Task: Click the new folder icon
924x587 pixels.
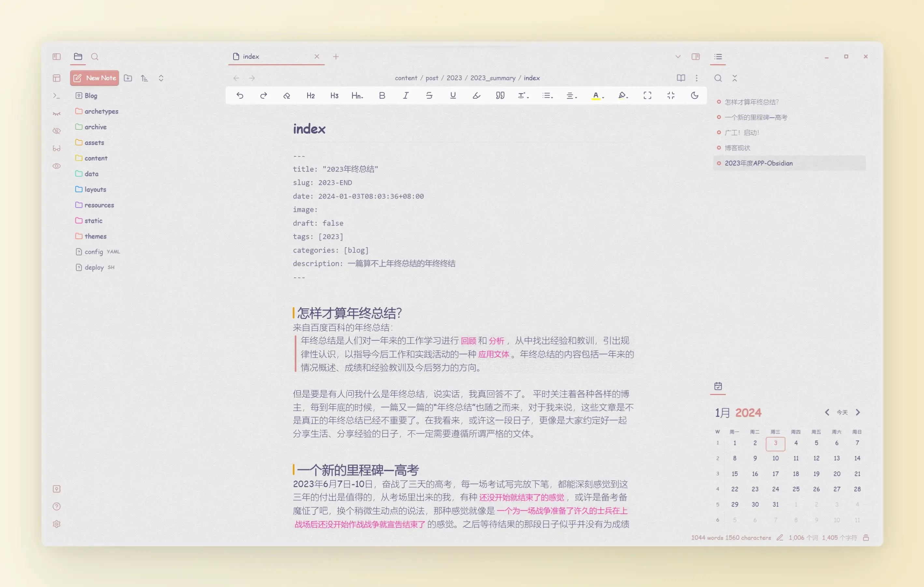Action: tap(128, 78)
